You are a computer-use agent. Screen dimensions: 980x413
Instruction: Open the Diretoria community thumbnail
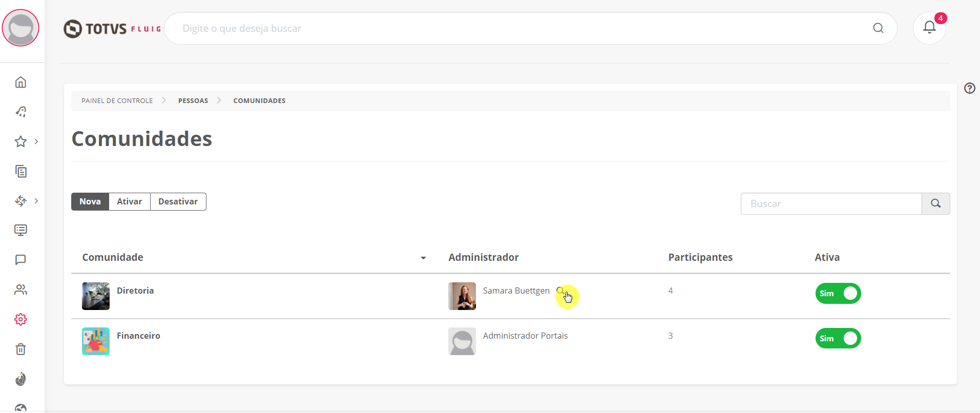(x=96, y=296)
